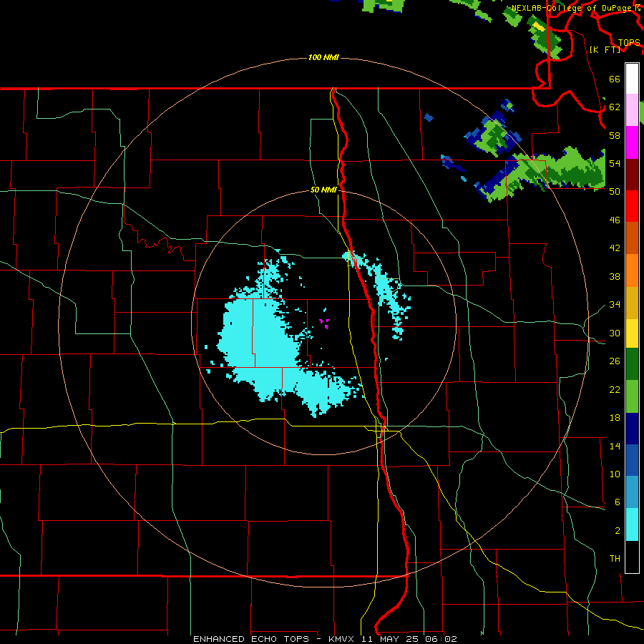644x644 pixels.
Task: Click the small magenta echo pixels on the map
Action: click(324, 323)
